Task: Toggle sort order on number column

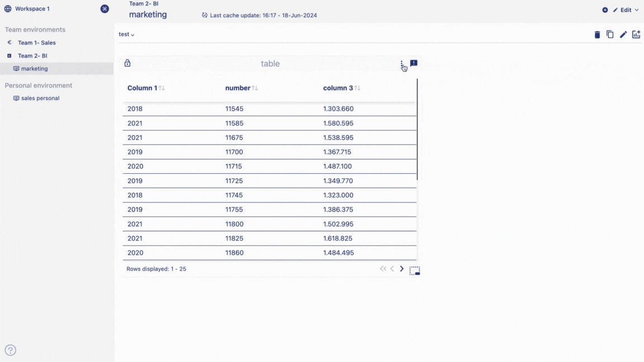Action: click(x=255, y=88)
